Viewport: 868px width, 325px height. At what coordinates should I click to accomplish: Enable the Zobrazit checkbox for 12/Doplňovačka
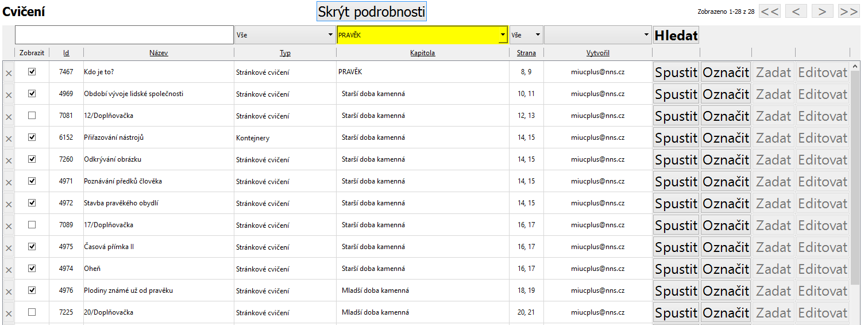pos(32,116)
